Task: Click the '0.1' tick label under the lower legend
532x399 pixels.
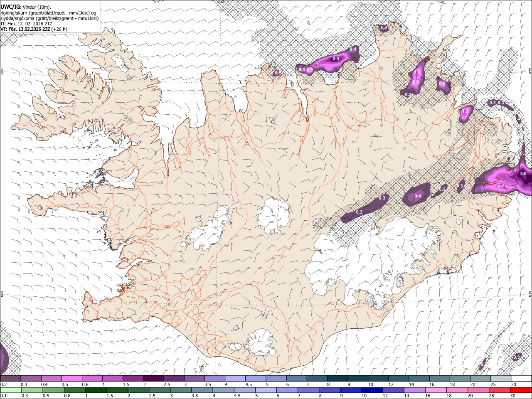Action: (x=4, y=396)
